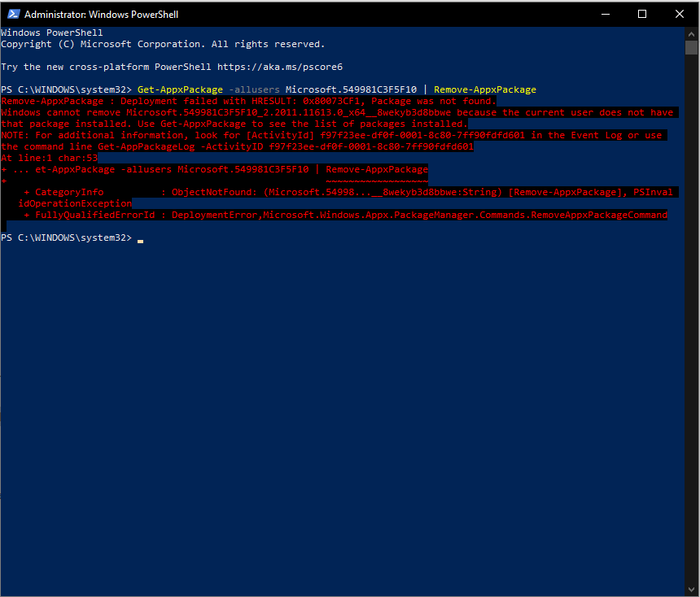The width and height of the screenshot is (700, 597).
Task: Click 'DeploymentError' in the error ID line
Action: point(214,215)
